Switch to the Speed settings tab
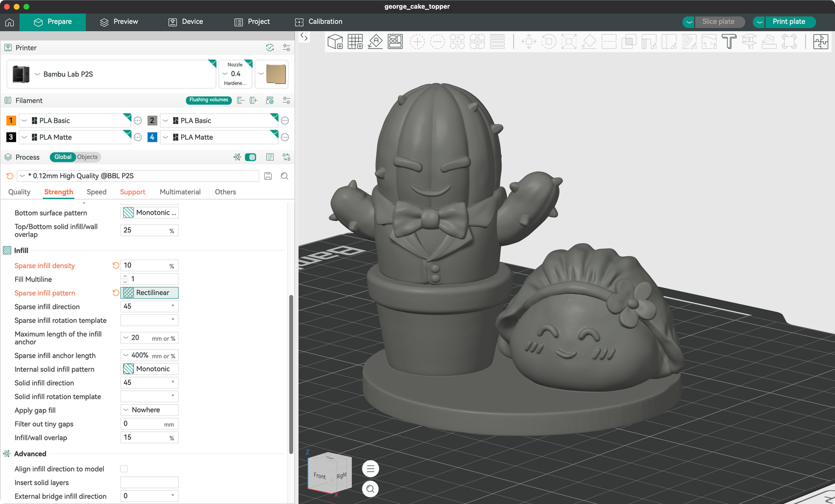The image size is (835, 504). click(x=97, y=192)
